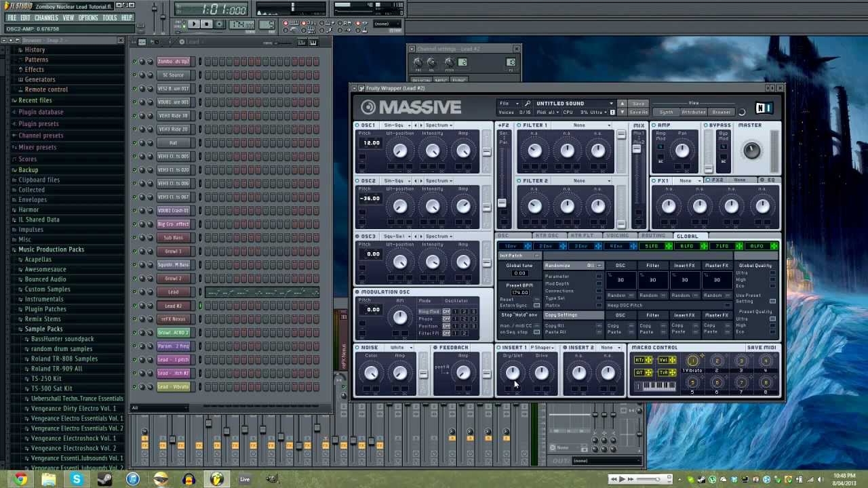Open Google Chrome from the taskbar
This screenshot has height=488, width=868.
(20, 480)
